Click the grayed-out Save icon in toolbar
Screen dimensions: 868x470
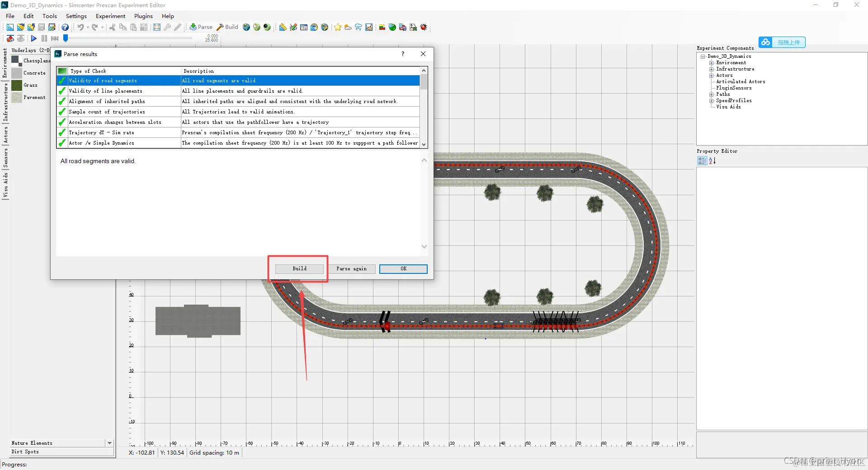[41, 27]
